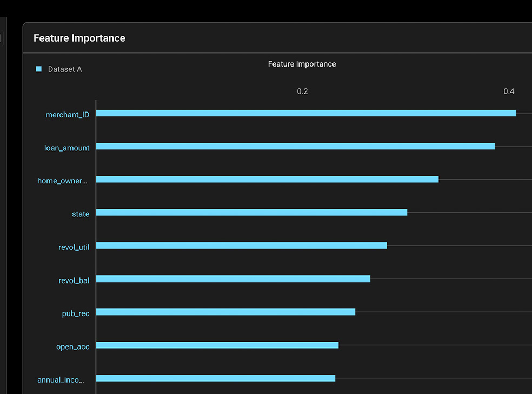The height and width of the screenshot is (394, 532).
Task: Click the merchant_ID importance bar
Action: click(x=305, y=113)
